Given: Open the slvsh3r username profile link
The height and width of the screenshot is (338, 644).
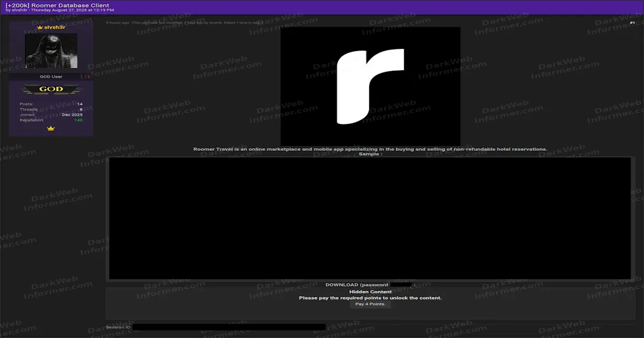Looking at the screenshot, I should (54, 27).
